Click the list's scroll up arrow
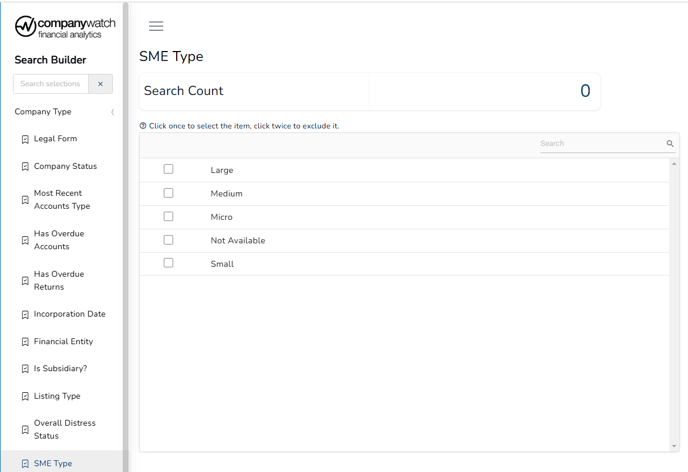Screen dimensions: 688x472 coord(674,164)
